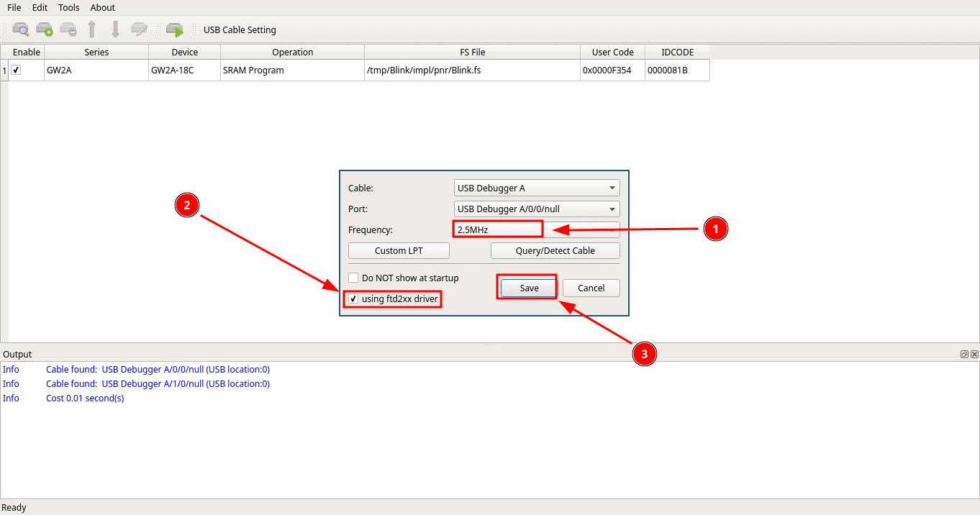Click the Program/Configure play icon

(175, 29)
